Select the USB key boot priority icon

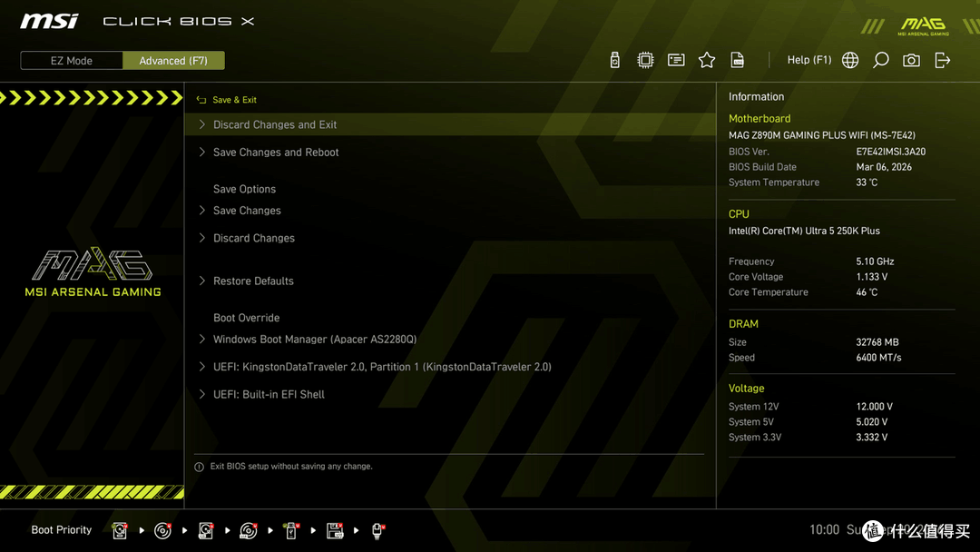291,531
